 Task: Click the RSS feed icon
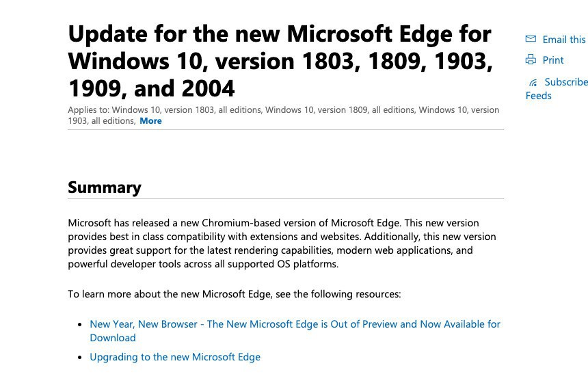[533, 83]
